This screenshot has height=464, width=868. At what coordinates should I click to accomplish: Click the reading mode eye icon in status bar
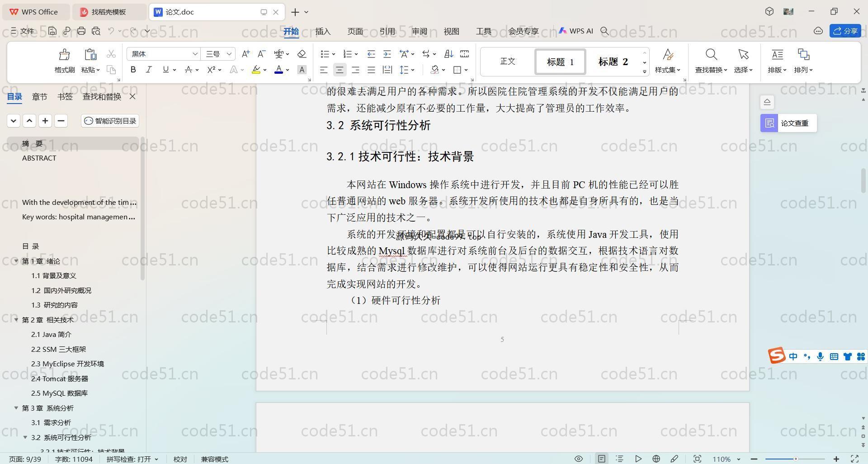tap(578, 459)
